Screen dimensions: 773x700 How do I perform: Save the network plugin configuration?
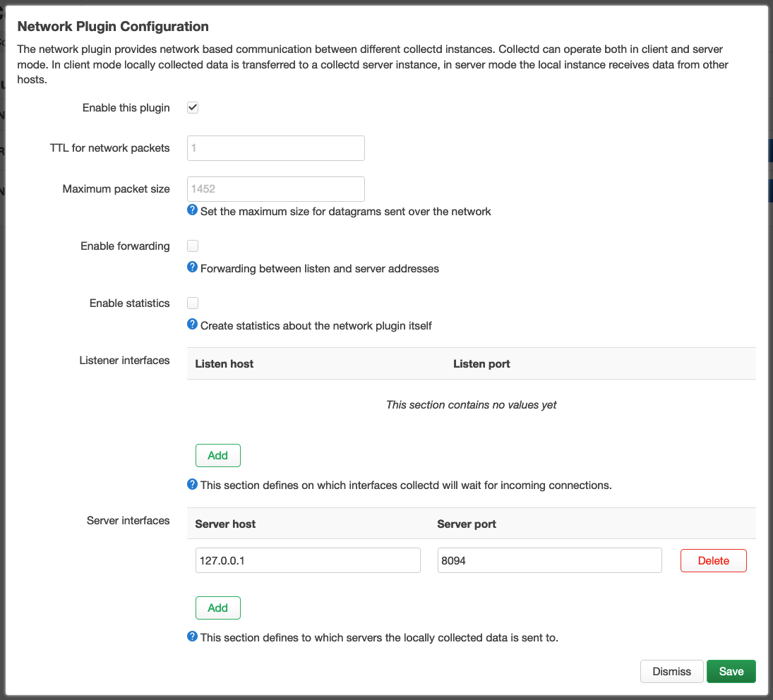coord(731,672)
